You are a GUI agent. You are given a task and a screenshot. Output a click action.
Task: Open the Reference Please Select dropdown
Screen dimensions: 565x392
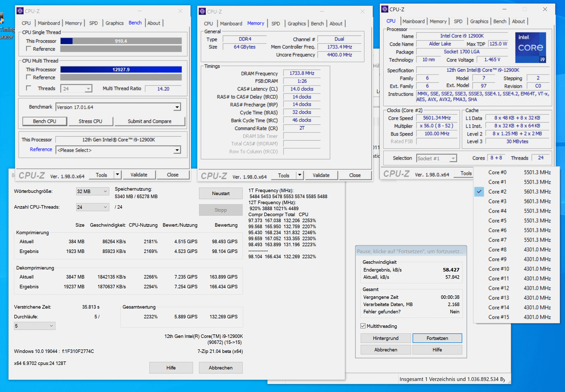pyautogui.click(x=118, y=150)
